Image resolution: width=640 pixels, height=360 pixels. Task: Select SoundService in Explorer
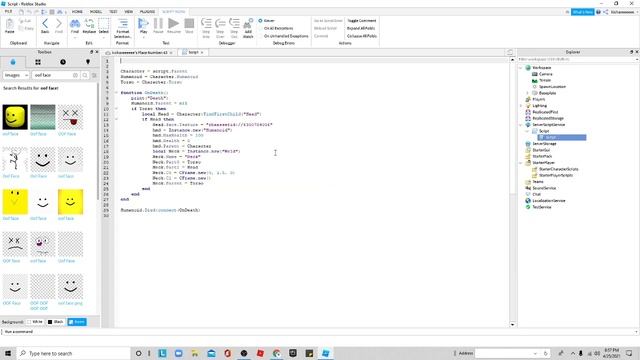click(544, 188)
